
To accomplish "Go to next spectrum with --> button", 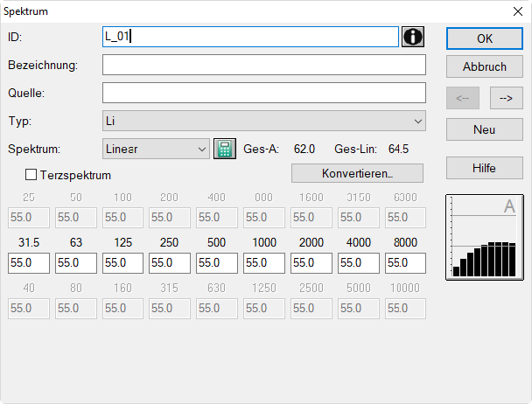I will pyautogui.click(x=507, y=98).
